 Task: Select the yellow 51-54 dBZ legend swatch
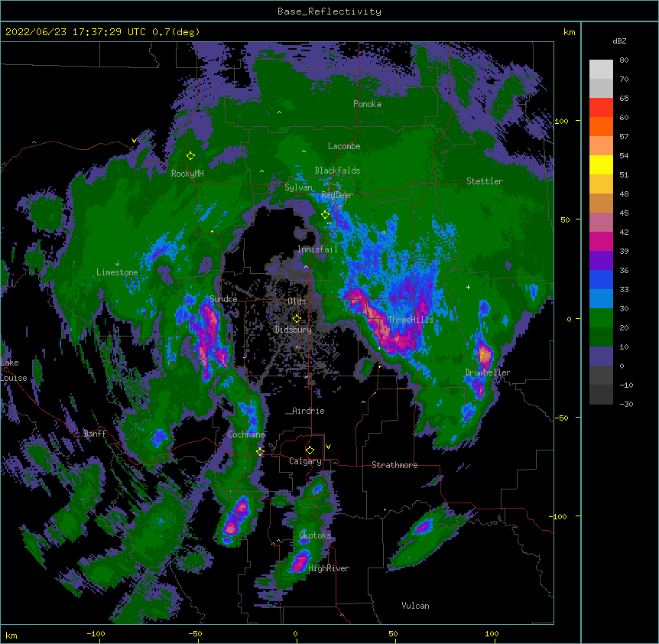(x=601, y=164)
